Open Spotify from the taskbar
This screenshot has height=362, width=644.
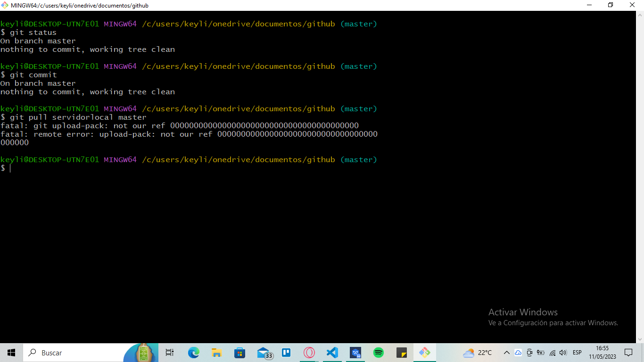pos(378,353)
